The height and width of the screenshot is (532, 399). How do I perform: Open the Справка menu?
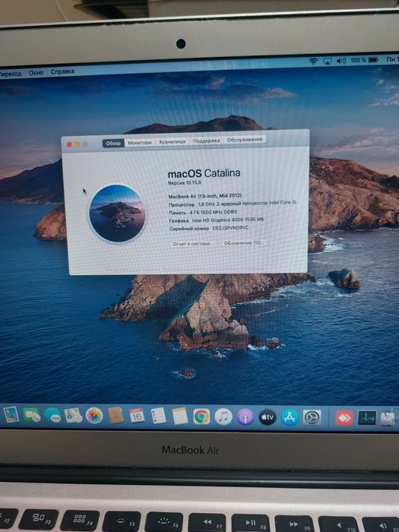coord(62,72)
